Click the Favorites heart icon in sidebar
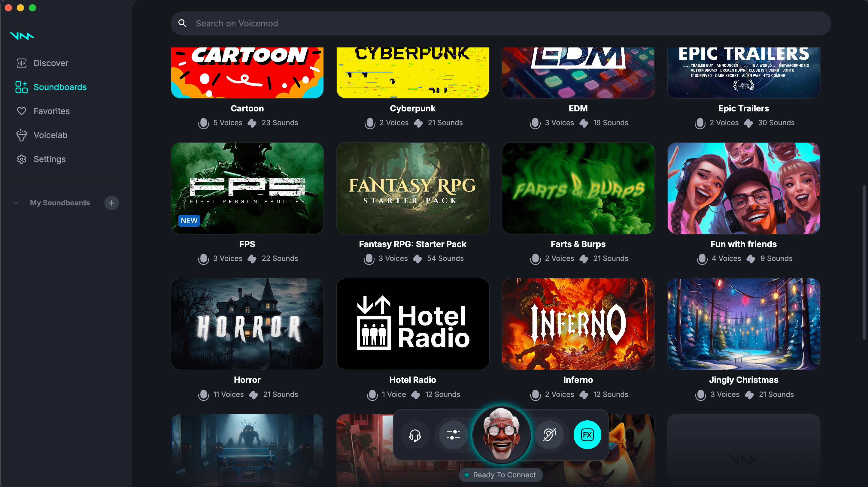The image size is (868, 487). 21,111
